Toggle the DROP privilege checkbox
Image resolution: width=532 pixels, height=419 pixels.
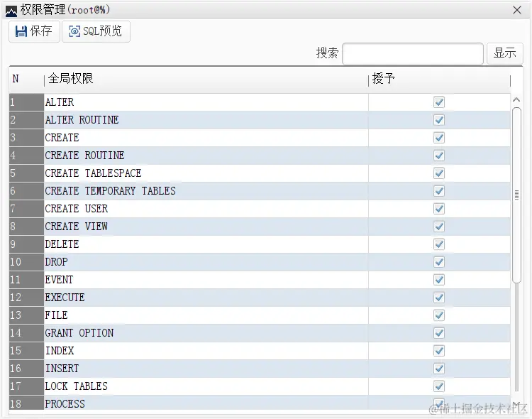point(439,261)
